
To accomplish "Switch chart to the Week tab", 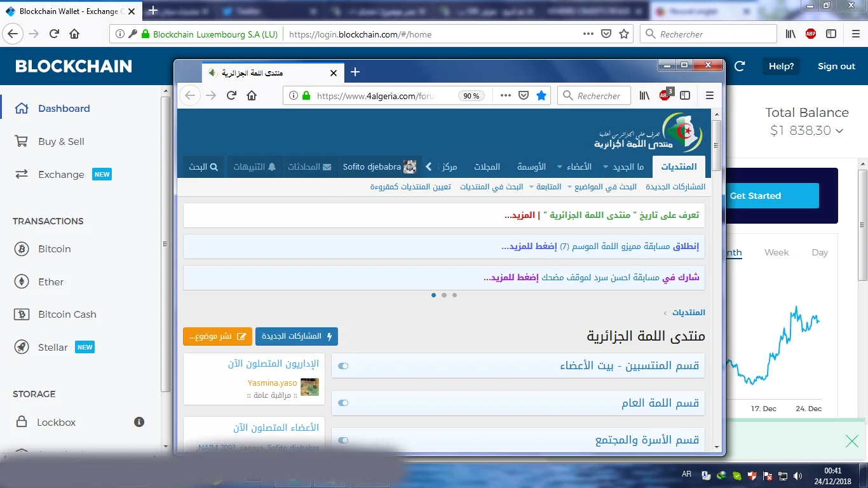I will pyautogui.click(x=776, y=252).
